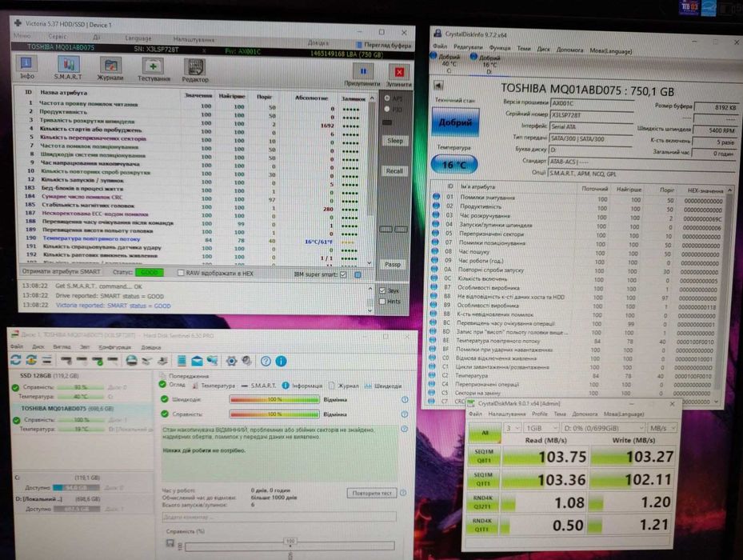Open Функція menu in CrystalDiskInfo
743x560 pixels.
pyautogui.click(x=499, y=48)
